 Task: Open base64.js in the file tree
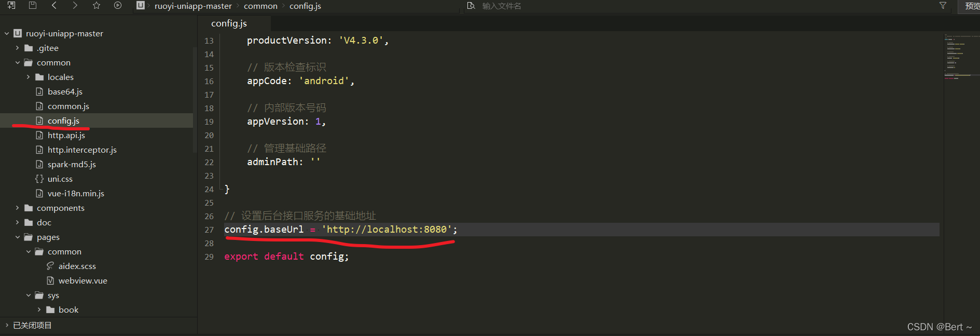[65, 91]
